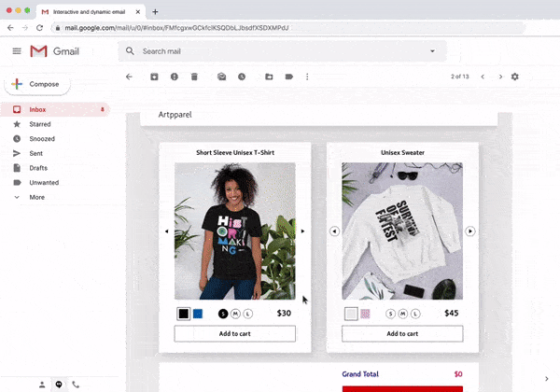Choose the black T-Shirt color swatch

point(184,314)
